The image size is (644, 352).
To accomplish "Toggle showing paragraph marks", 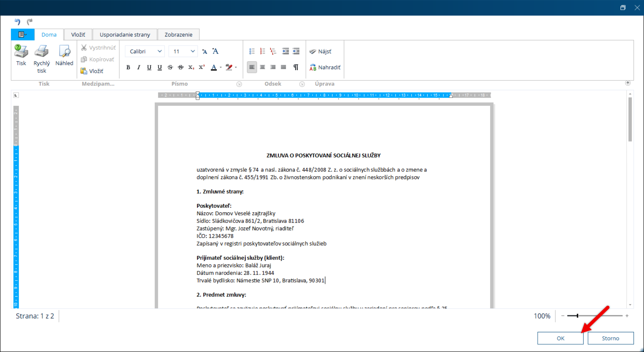I will (x=296, y=67).
